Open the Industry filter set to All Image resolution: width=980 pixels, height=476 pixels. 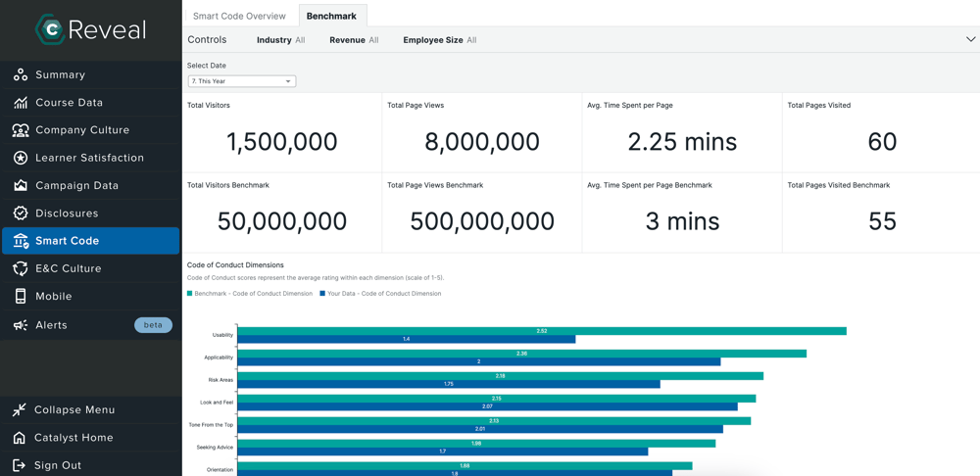pos(280,40)
